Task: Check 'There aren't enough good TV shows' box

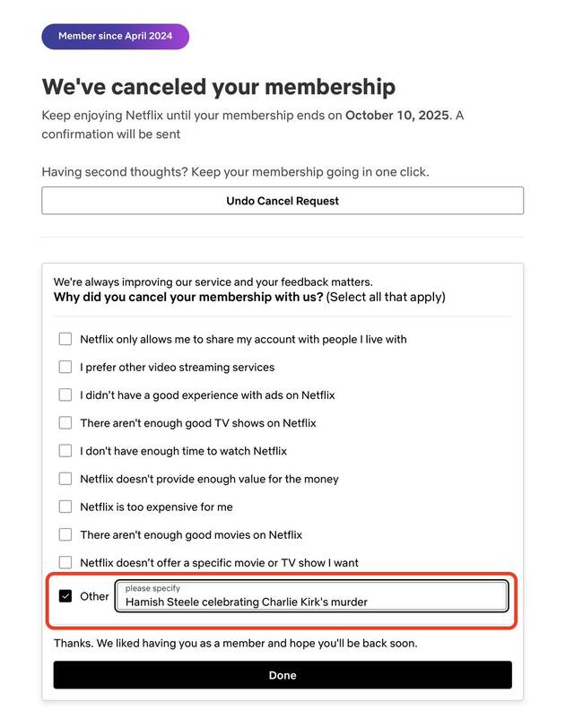Action: point(65,422)
